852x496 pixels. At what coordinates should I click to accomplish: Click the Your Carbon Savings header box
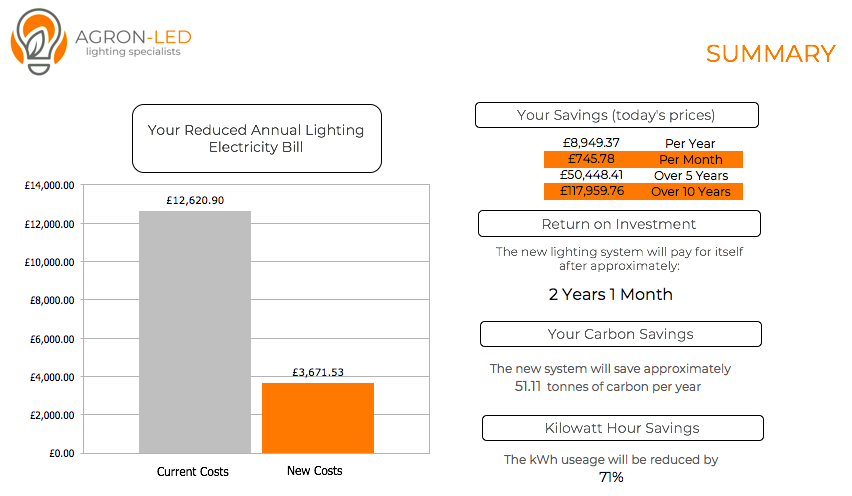(621, 334)
